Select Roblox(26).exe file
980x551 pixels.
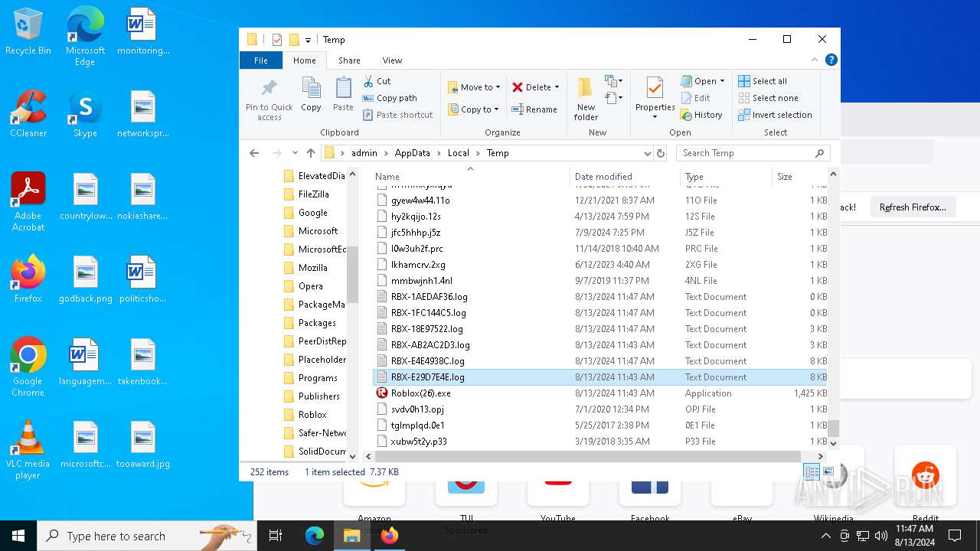click(599, 393)
